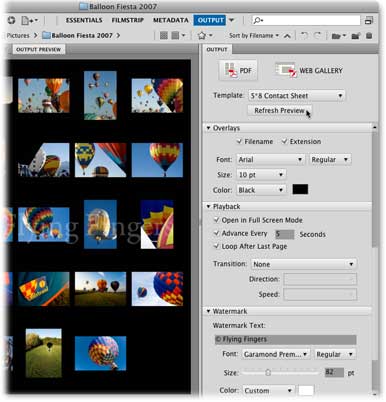Select the OUTPUT workspace tab
Screen dimensions: 386x402
coord(210,20)
